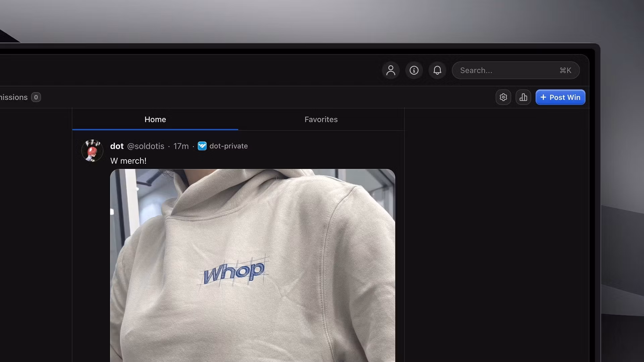
Task: Open the user profile icon
Action: [x=390, y=70]
